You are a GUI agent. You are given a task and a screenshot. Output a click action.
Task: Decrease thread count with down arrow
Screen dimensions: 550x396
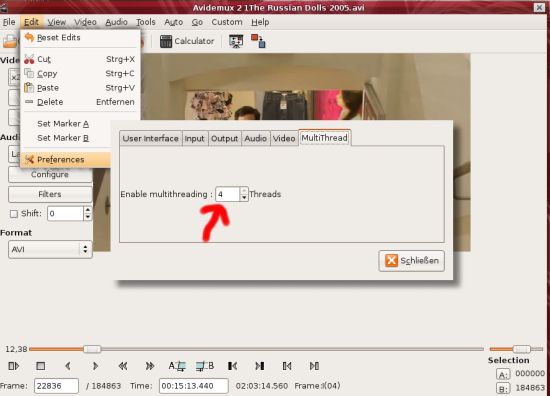(244, 198)
